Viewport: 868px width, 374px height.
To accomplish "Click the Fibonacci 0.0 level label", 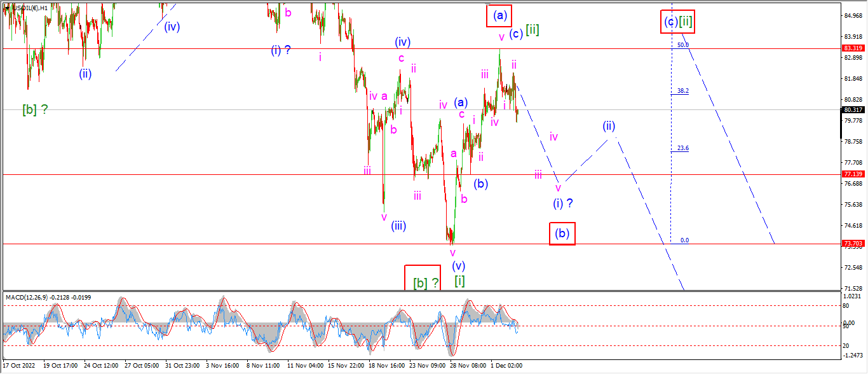I will (684, 240).
